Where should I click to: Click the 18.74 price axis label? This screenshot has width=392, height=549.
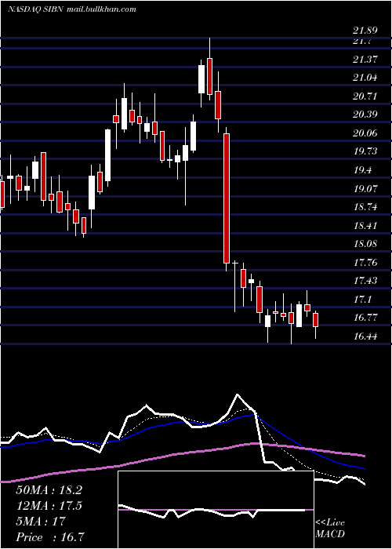pos(365,206)
